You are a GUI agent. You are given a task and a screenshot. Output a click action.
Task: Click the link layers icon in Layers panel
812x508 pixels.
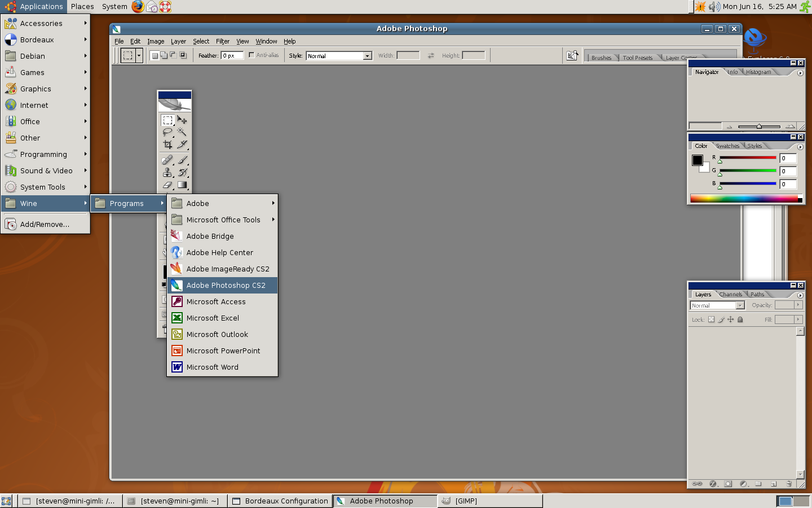point(698,484)
